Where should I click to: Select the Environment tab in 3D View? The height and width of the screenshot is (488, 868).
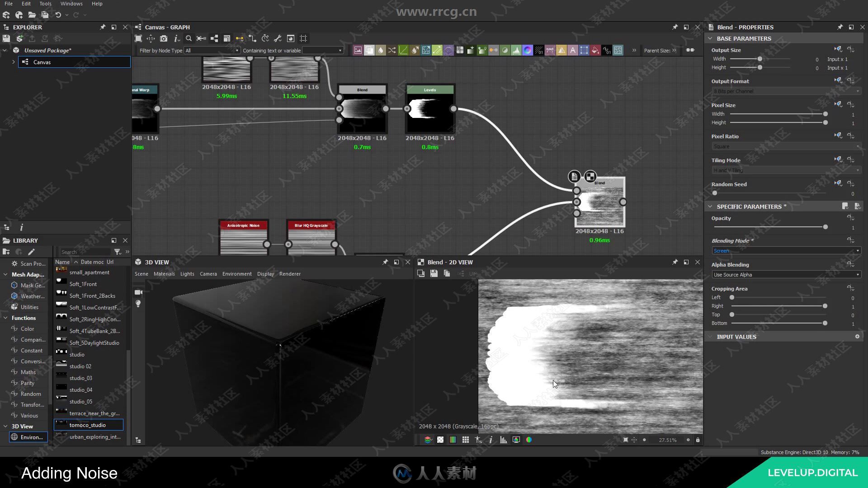coord(237,273)
